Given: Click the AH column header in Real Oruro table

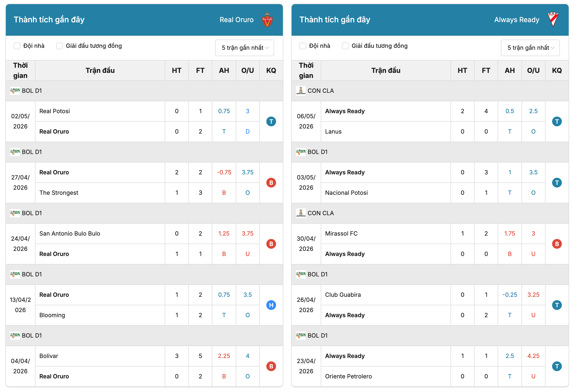Looking at the screenshot, I should coord(224,70).
